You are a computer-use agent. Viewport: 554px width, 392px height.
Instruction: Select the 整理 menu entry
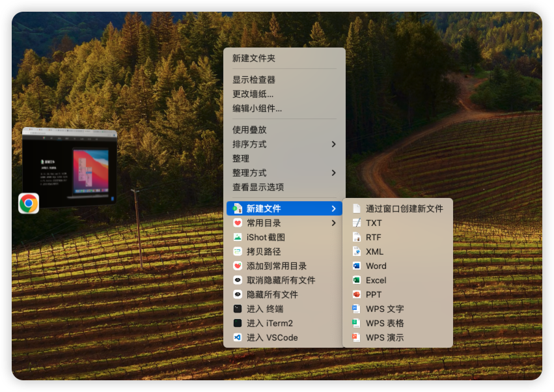pyautogui.click(x=284, y=158)
